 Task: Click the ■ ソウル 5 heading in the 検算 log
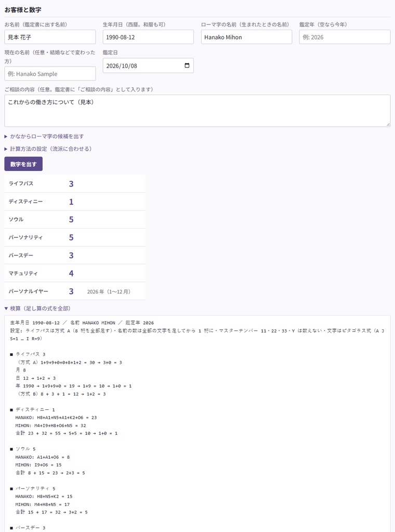pyautogui.click(x=23, y=449)
